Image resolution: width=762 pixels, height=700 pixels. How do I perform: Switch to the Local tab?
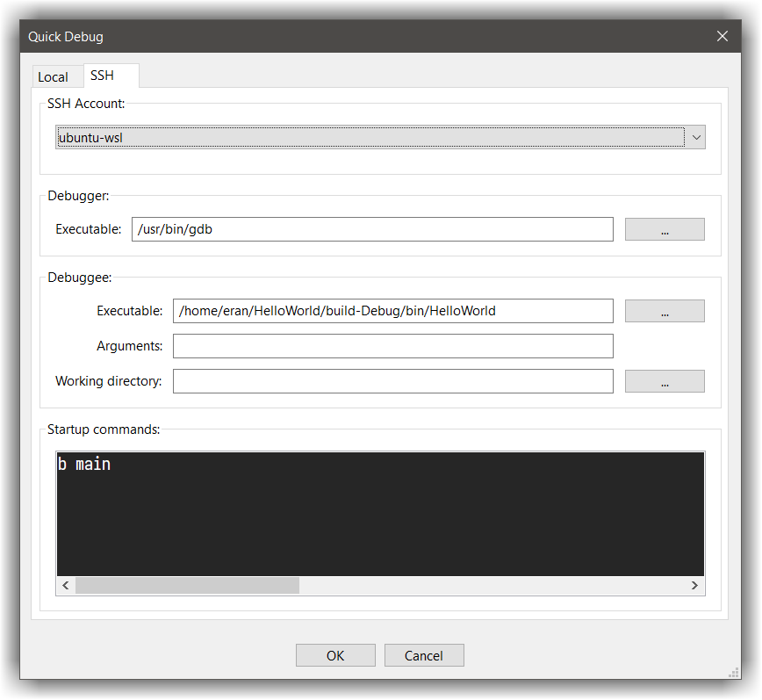(x=56, y=76)
